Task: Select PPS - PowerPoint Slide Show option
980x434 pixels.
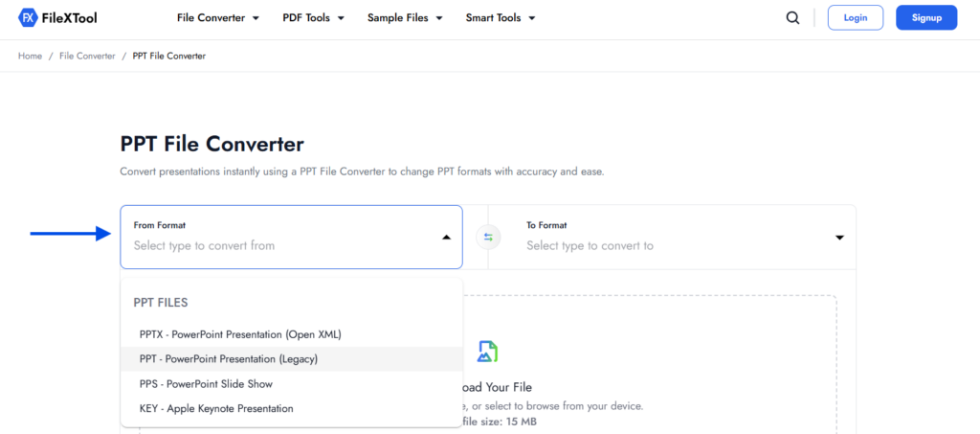Action: coord(291,384)
